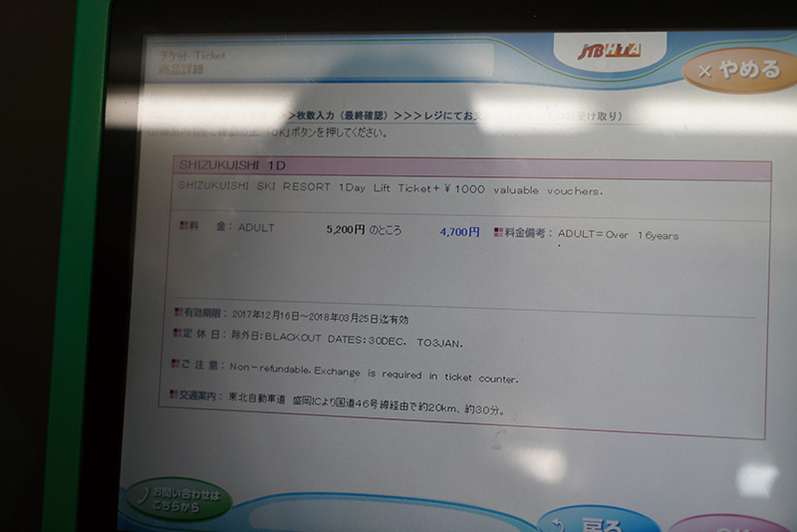Viewport: 797px width, 532px height.
Task: Click the bullet icon beside 定休日
Action: point(177,333)
